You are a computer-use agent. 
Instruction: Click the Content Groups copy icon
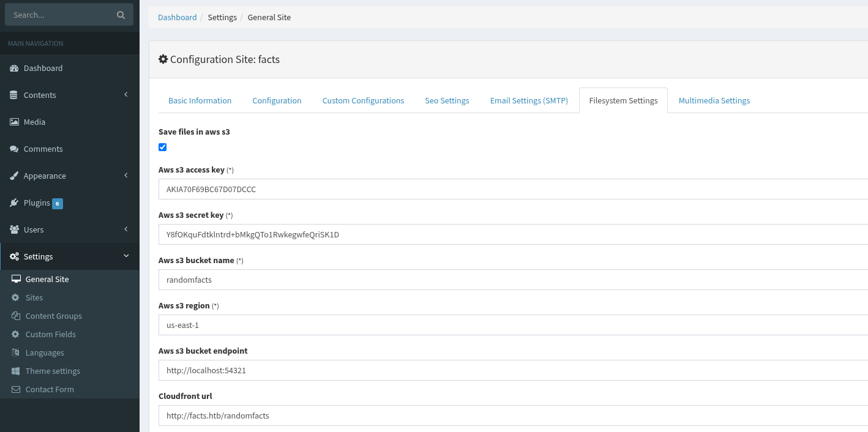(x=15, y=316)
